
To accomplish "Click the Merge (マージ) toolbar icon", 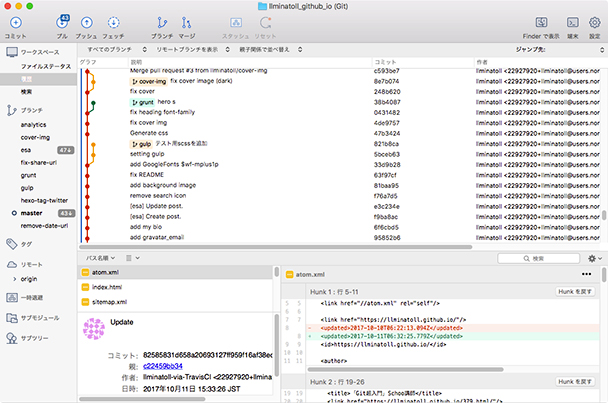I will tap(187, 22).
